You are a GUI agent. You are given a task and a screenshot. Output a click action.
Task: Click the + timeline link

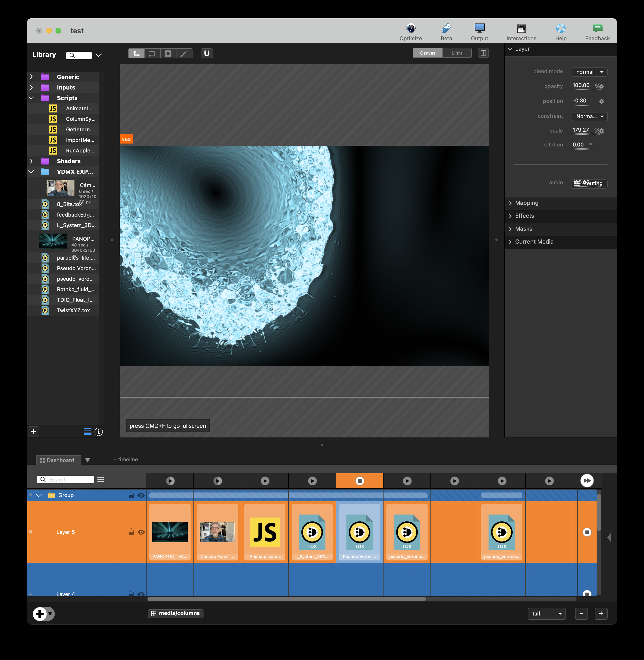125,459
